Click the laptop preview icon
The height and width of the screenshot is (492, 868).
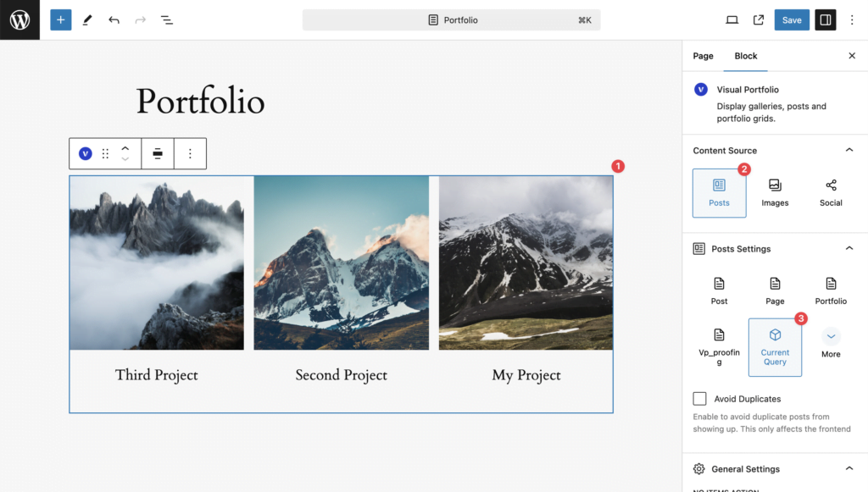point(732,20)
